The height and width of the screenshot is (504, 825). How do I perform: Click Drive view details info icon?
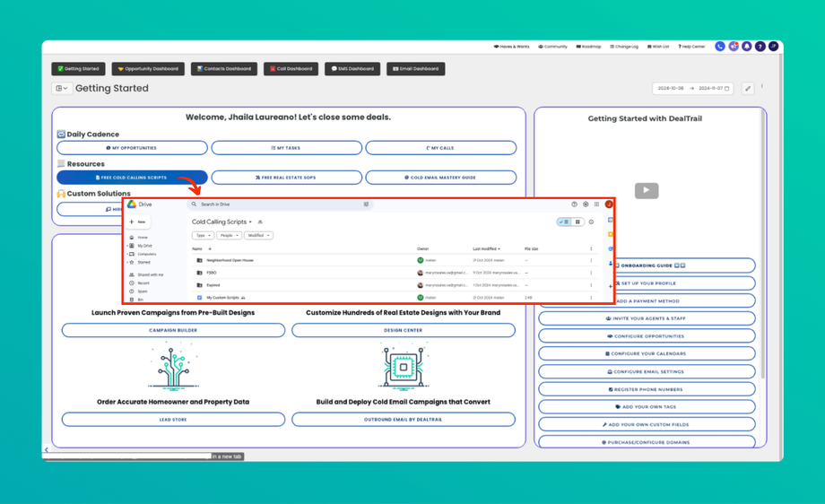pyautogui.click(x=591, y=222)
